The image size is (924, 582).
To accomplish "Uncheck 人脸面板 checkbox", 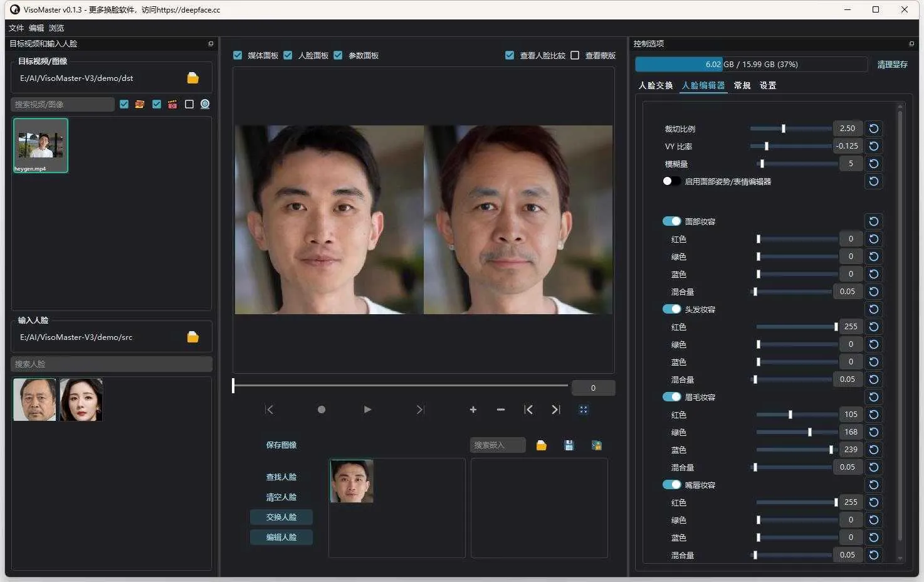I will click(x=288, y=55).
